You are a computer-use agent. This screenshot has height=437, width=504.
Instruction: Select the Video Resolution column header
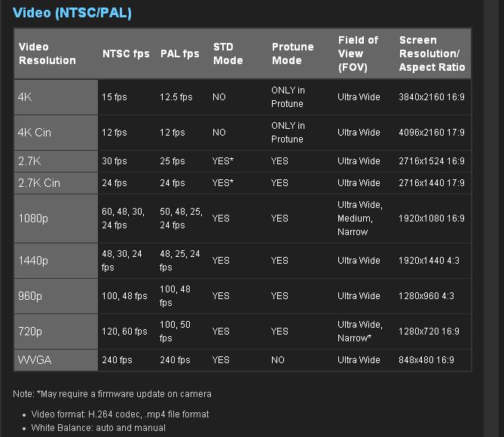click(x=47, y=53)
